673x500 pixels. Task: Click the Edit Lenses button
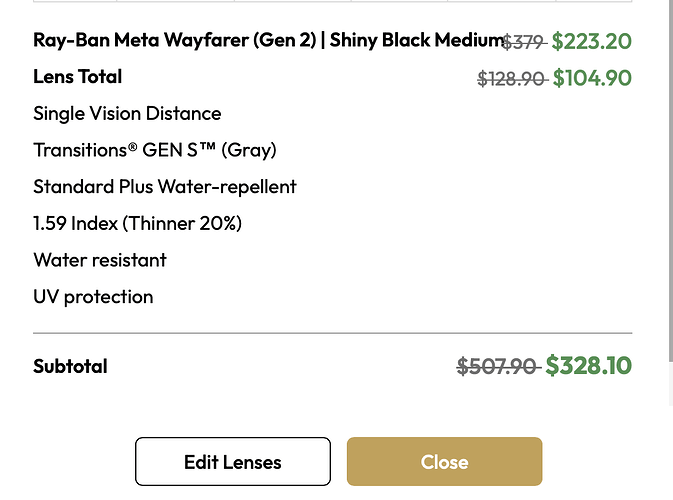coord(232,462)
